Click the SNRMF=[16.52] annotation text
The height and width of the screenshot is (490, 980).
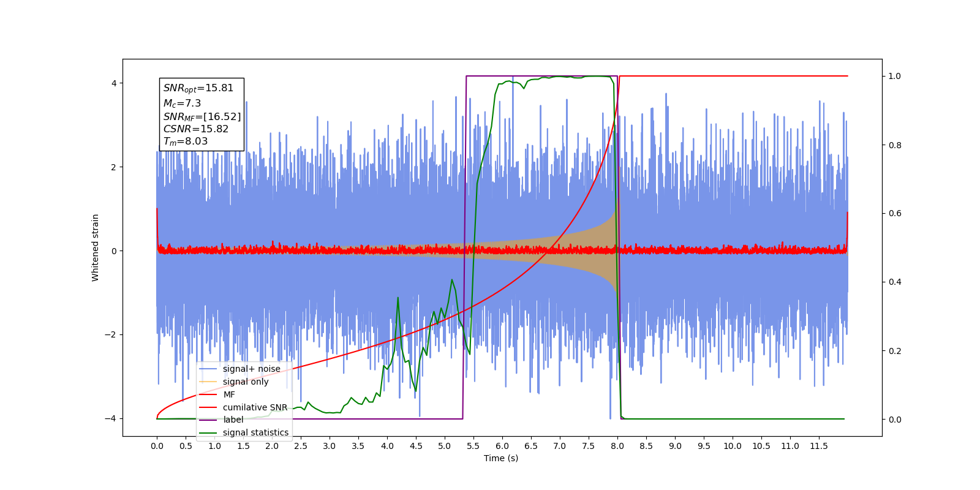tap(202, 116)
